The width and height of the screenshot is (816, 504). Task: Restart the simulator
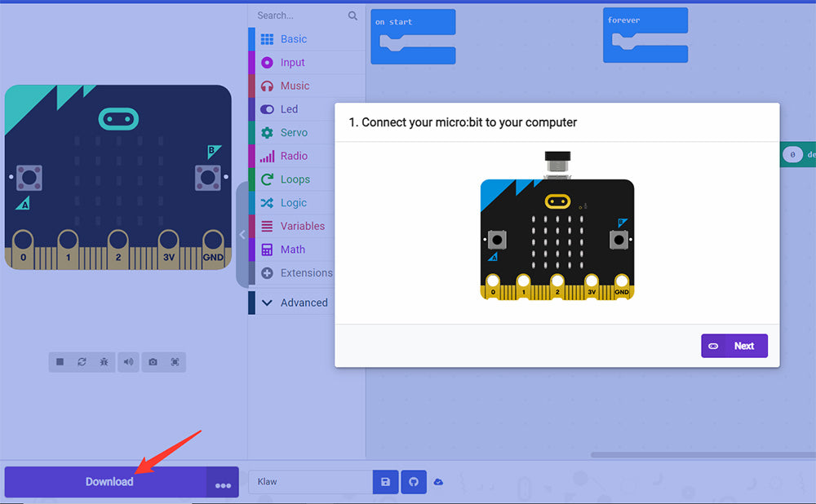(x=82, y=362)
